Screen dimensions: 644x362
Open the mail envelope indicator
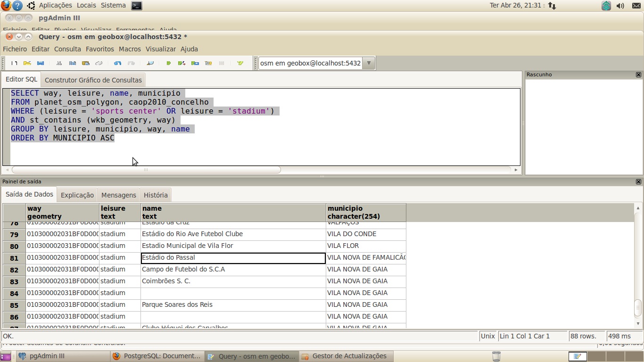point(636,6)
